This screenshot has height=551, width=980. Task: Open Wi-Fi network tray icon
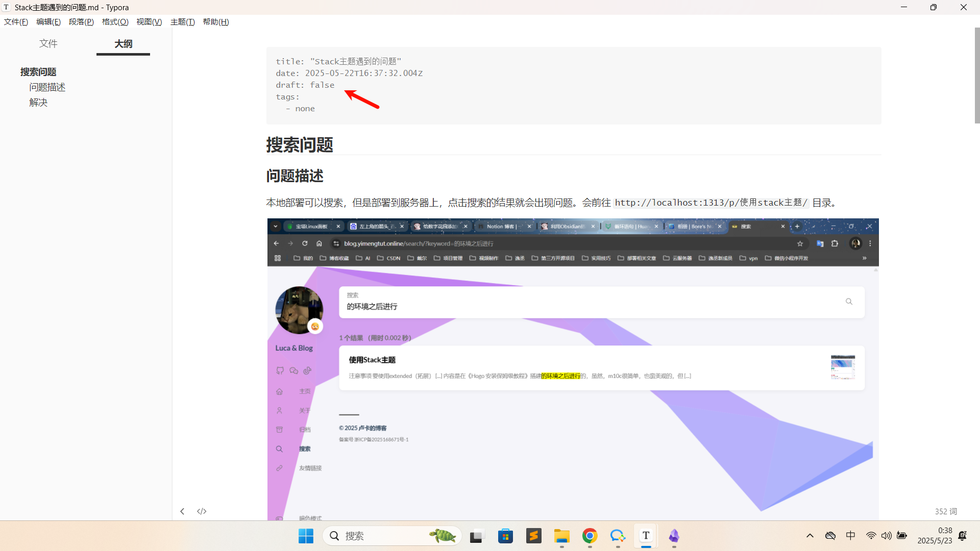tap(871, 536)
